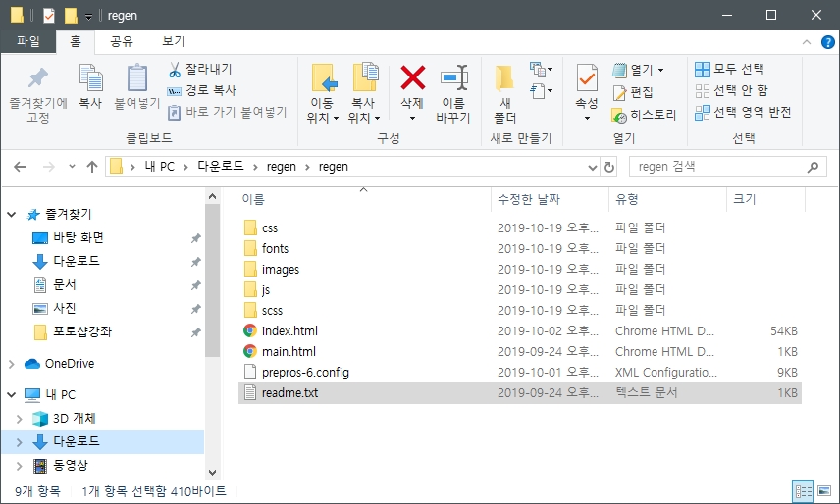The height and width of the screenshot is (504, 840).
Task: Select index.html file
Action: pyautogui.click(x=289, y=331)
